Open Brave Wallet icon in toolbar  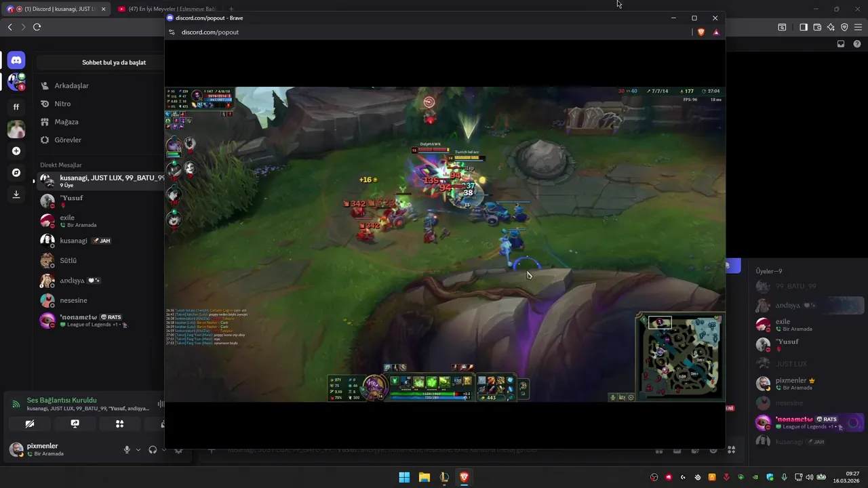click(x=817, y=27)
